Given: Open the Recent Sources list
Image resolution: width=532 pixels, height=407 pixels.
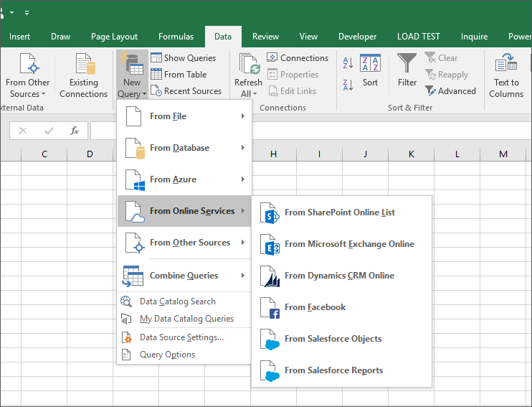Looking at the screenshot, I should tap(186, 90).
